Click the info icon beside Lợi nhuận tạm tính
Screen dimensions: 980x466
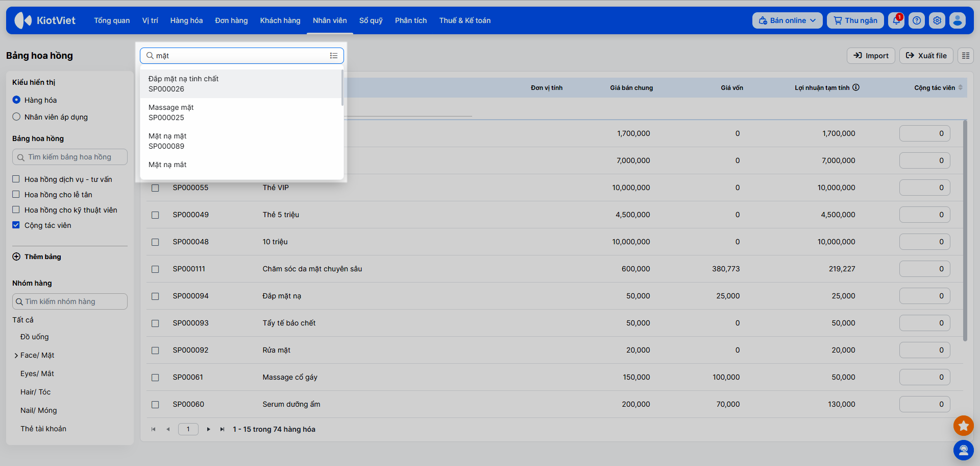point(856,87)
